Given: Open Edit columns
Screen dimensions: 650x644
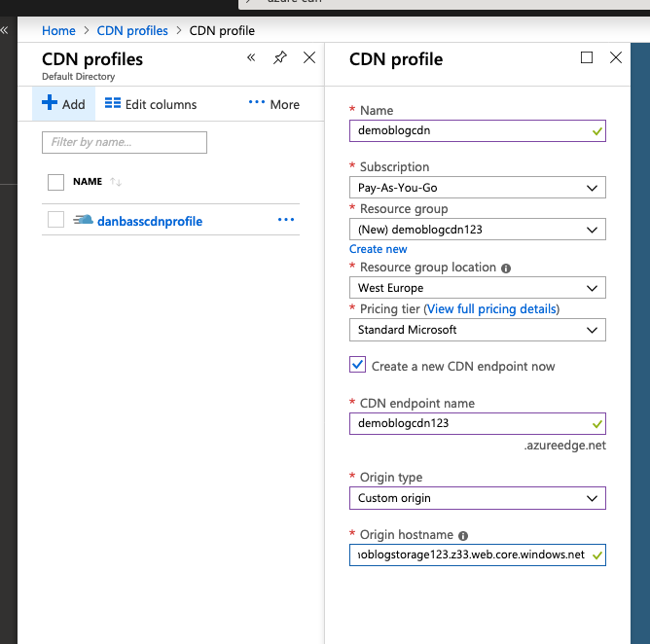Looking at the screenshot, I should [x=151, y=104].
